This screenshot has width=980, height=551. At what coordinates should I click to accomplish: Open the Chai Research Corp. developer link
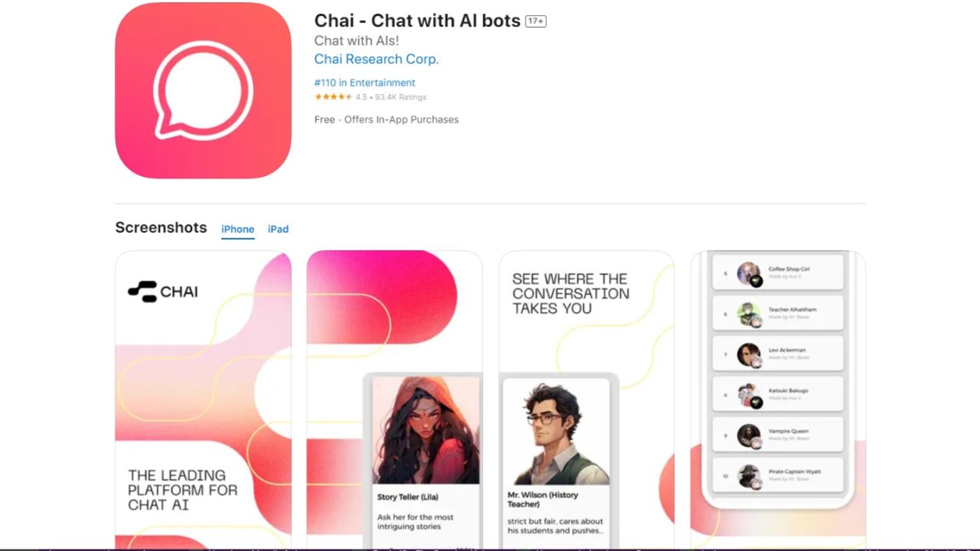click(376, 59)
